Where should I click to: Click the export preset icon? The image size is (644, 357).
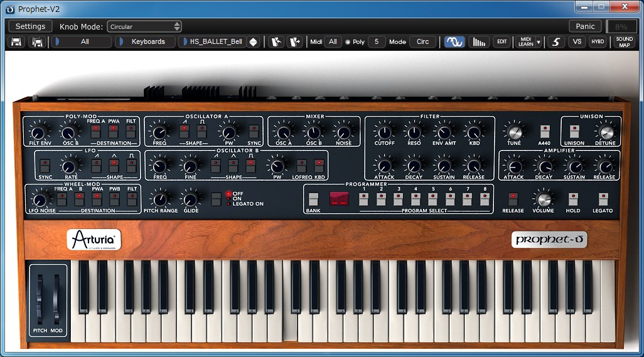point(294,42)
